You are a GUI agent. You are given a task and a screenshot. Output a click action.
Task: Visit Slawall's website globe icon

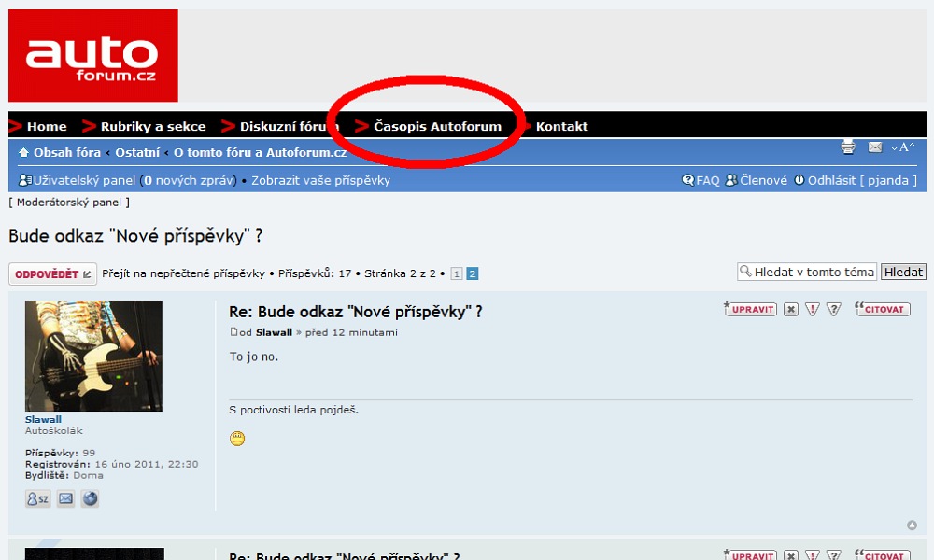pos(90,498)
